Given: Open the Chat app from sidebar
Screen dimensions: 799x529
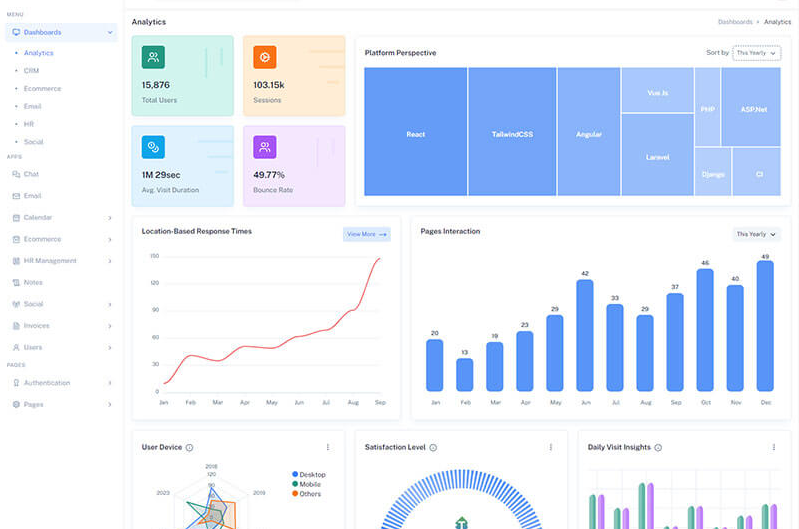Looking at the screenshot, I should 31,174.
